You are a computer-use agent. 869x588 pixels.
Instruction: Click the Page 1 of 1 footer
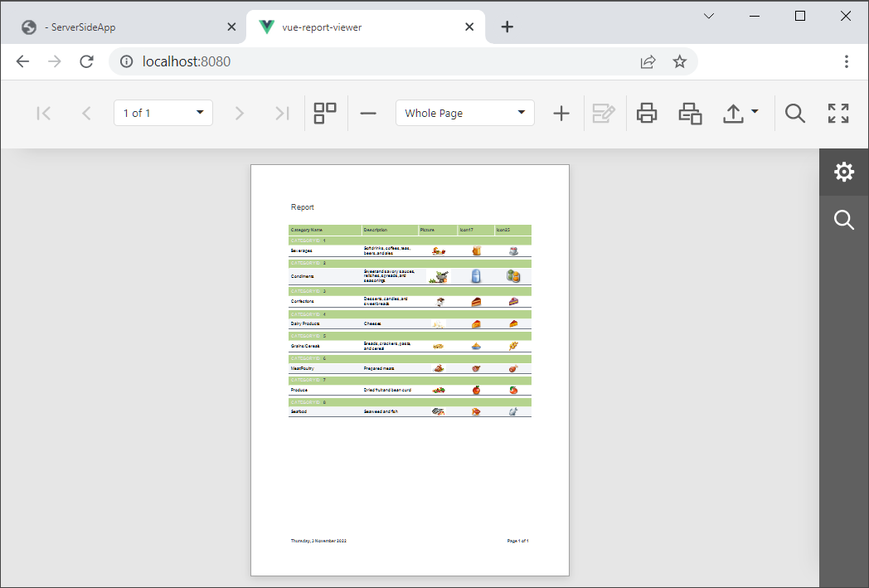tap(517, 541)
